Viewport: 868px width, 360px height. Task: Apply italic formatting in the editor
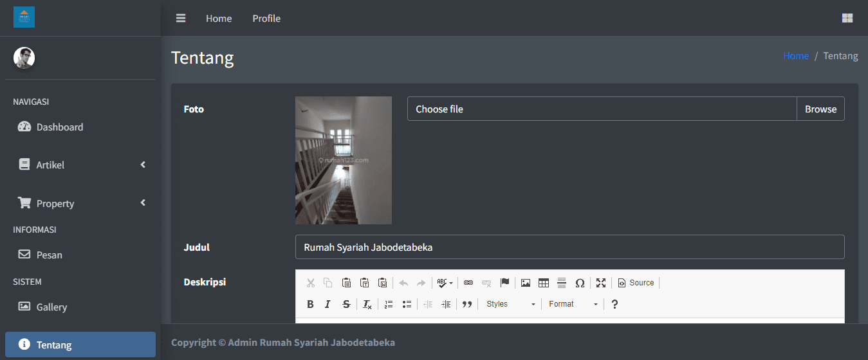[x=328, y=304]
